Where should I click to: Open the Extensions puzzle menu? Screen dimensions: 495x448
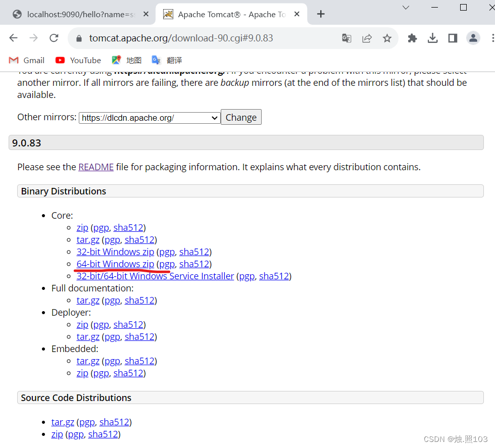click(412, 38)
